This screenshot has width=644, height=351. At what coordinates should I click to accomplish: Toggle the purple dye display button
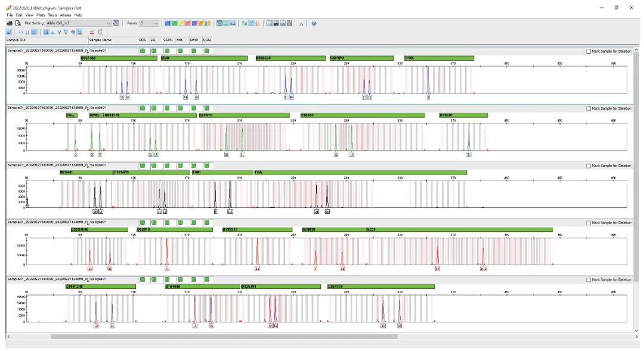coord(194,23)
